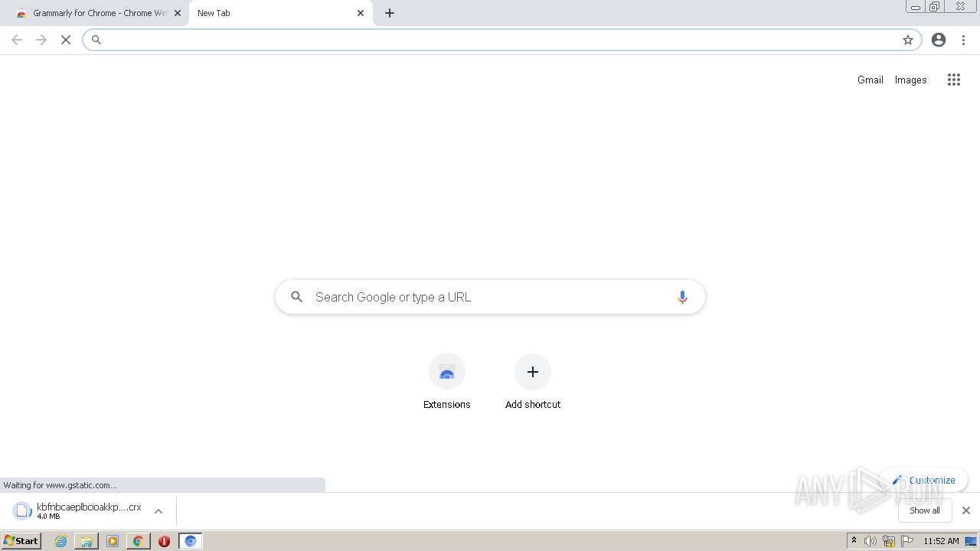Open the Action Center flag icon

(907, 541)
